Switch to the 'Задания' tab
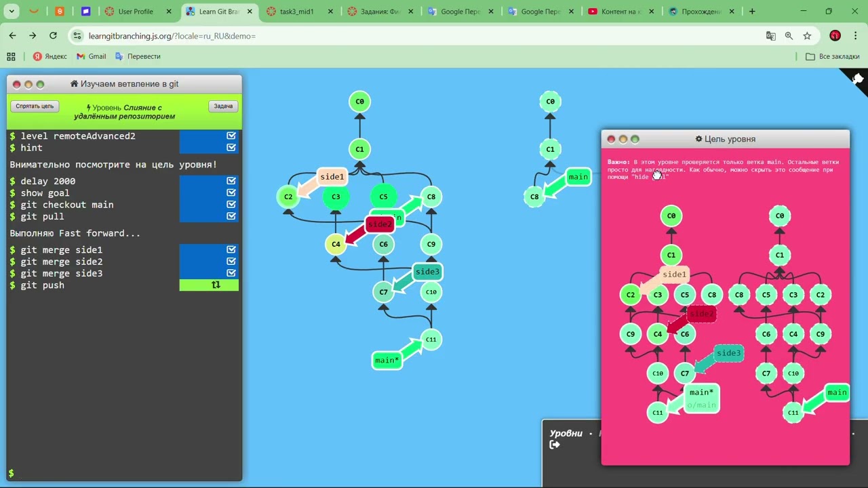The width and height of the screenshot is (868, 488). click(x=380, y=12)
